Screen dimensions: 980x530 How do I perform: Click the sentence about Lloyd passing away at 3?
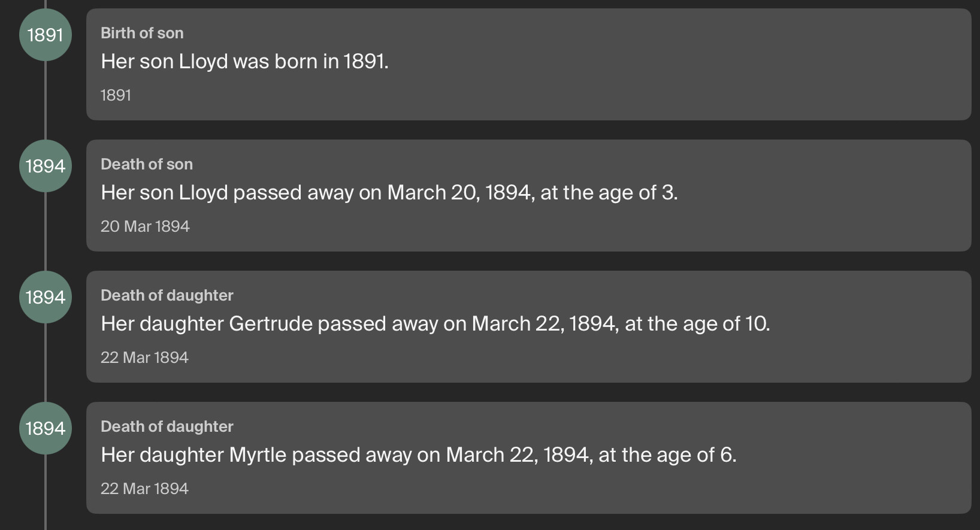click(x=389, y=192)
